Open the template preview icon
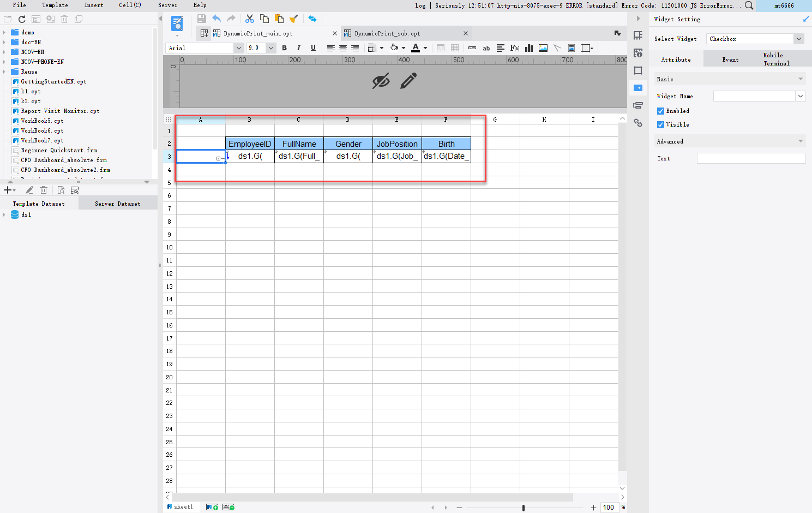The height and width of the screenshot is (513, 812). click(177, 23)
